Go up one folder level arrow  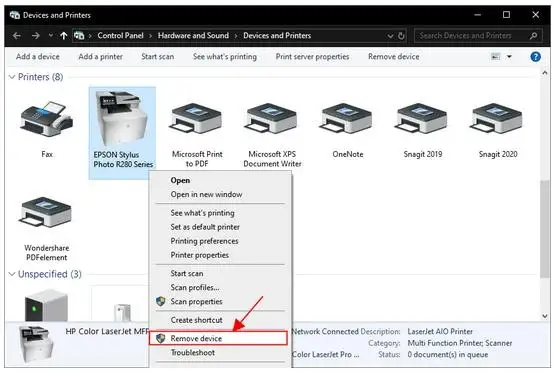64,36
